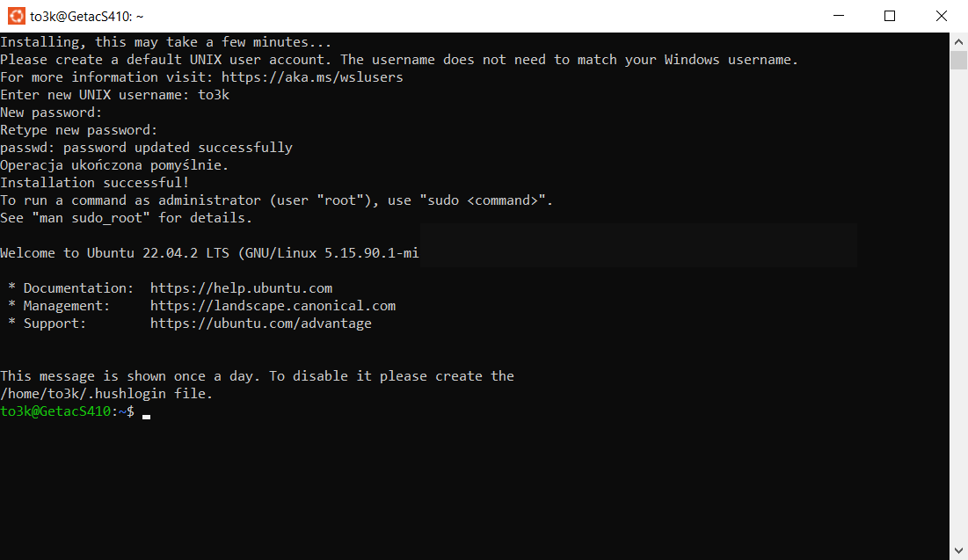The height and width of the screenshot is (560, 968).
Task: Click the "Enter new UNIX username" line
Action: click(x=114, y=95)
